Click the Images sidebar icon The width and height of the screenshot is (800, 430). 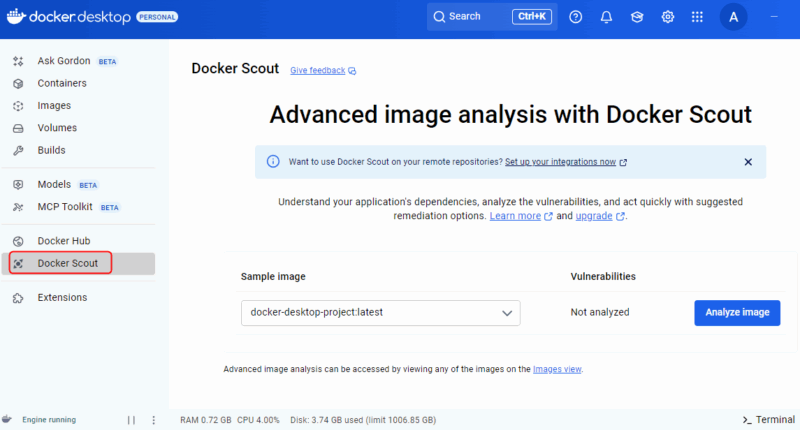pyautogui.click(x=18, y=106)
